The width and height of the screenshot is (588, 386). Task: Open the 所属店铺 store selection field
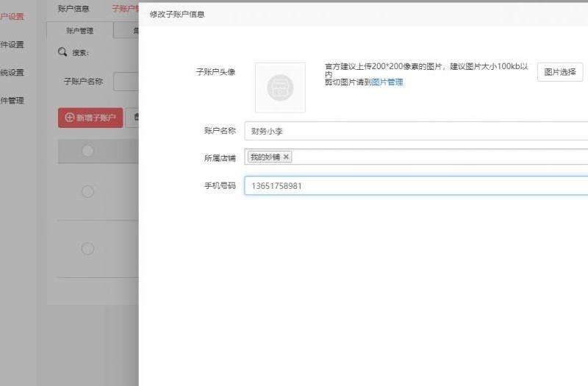(434, 157)
